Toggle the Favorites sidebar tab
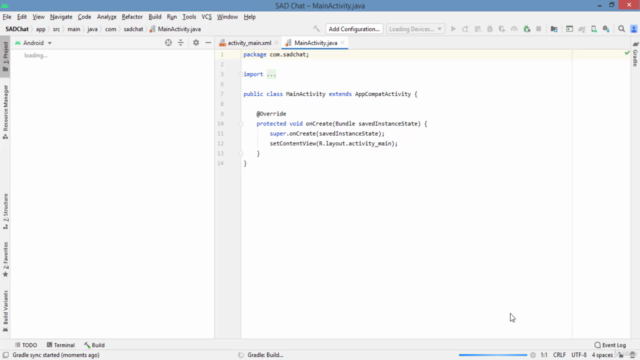Viewport: 640px width, 360px height. [5, 260]
